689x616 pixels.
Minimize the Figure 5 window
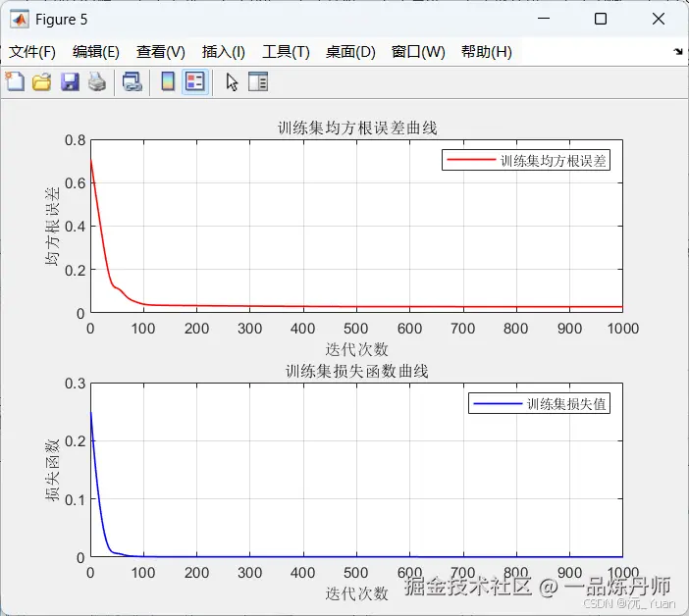544,19
